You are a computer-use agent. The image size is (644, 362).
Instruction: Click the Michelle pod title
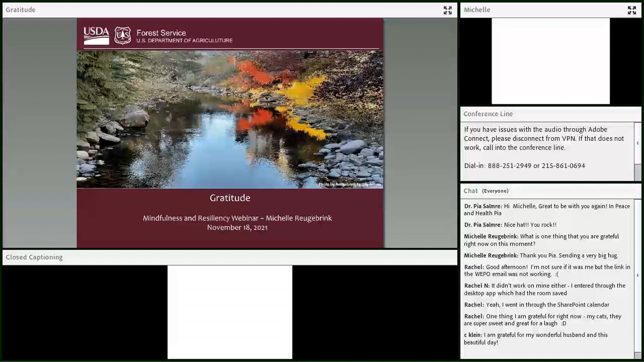pos(477,10)
